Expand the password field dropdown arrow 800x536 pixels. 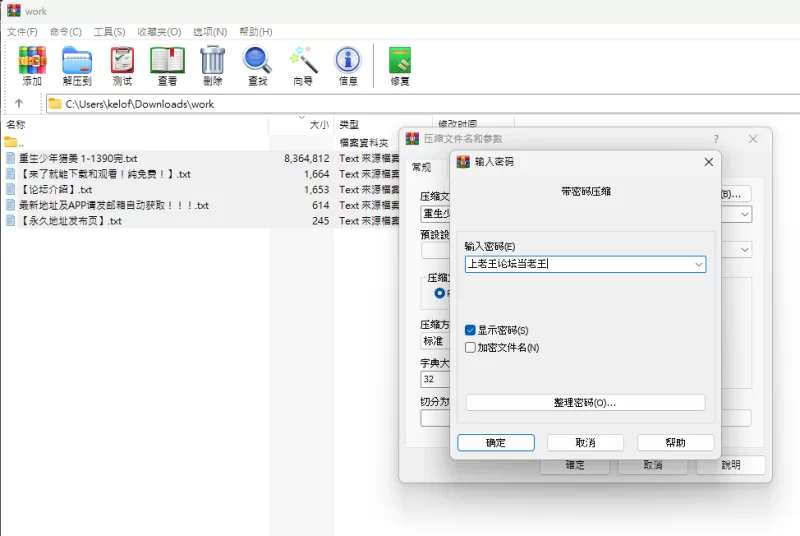coord(698,264)
